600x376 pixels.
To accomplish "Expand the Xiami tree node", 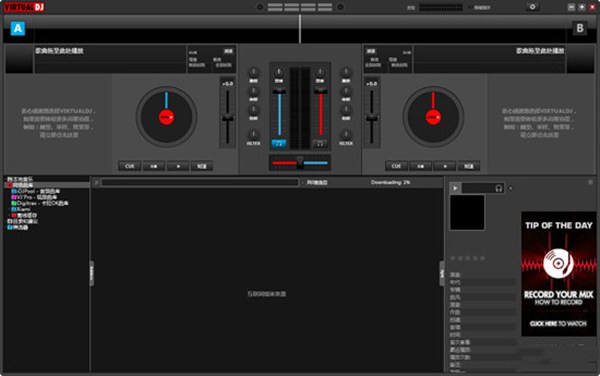I will click(10, 210).
